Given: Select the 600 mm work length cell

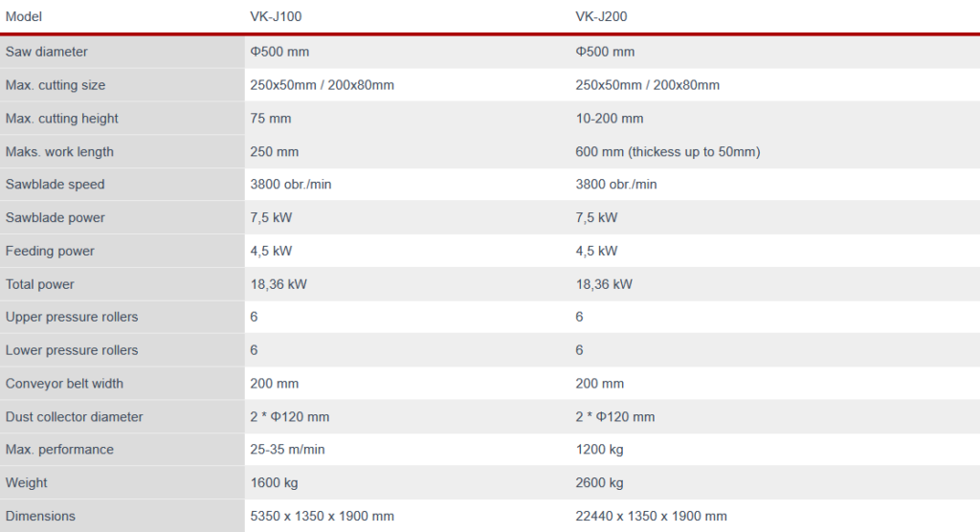Looking at the screenshot, I should [667, 152].
